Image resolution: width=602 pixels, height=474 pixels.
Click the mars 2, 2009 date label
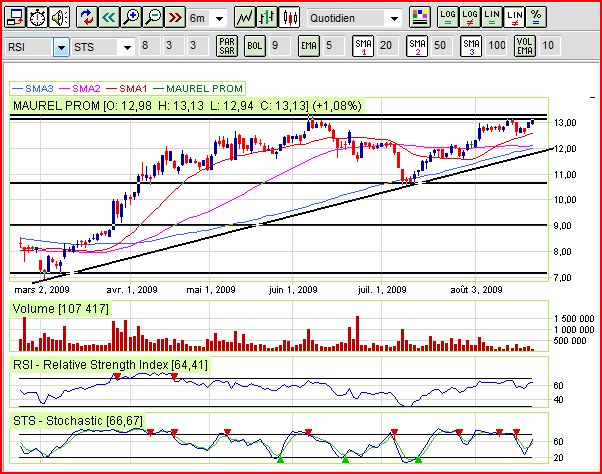point(42,290)
